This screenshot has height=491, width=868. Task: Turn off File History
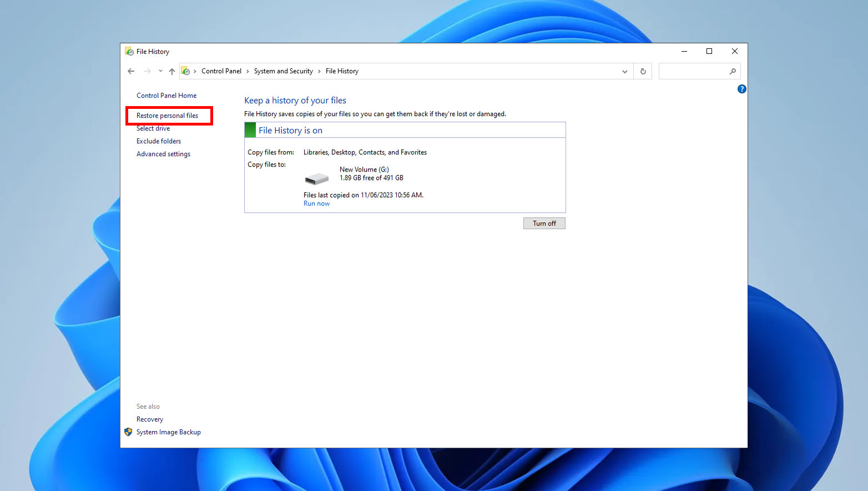coord(544,223)
